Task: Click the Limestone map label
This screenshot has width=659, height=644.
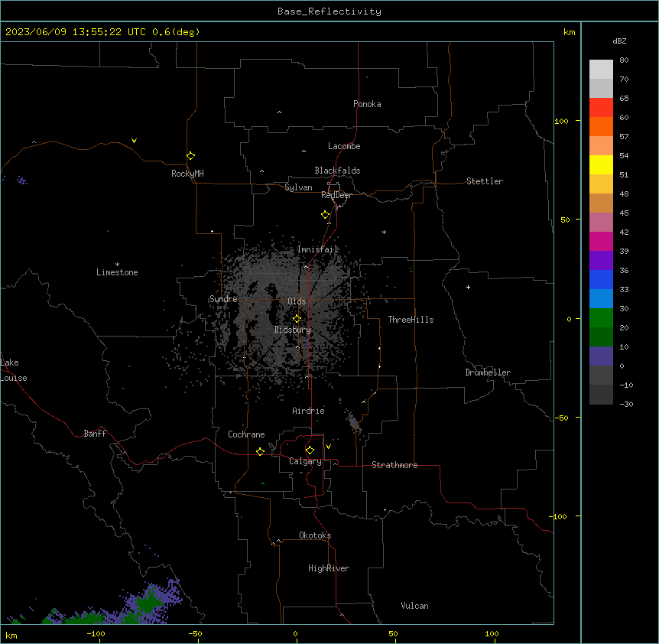Action: coord(117,272)
